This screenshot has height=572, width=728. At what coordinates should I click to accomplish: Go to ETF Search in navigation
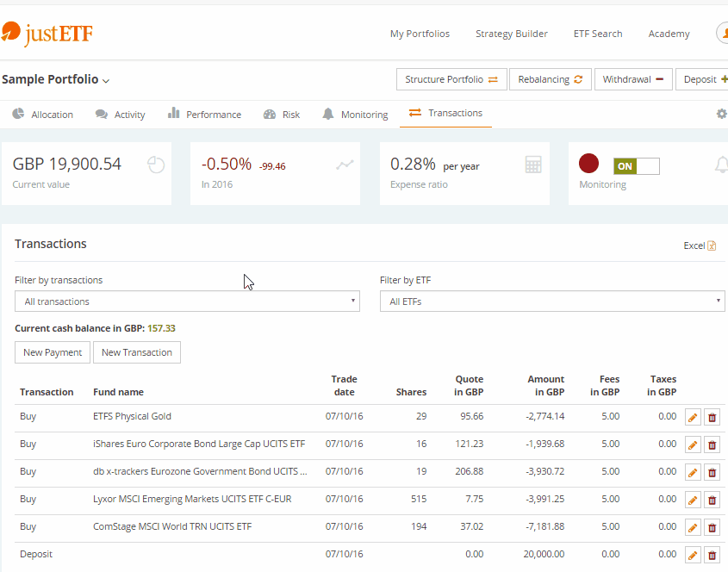click(598, 34)
